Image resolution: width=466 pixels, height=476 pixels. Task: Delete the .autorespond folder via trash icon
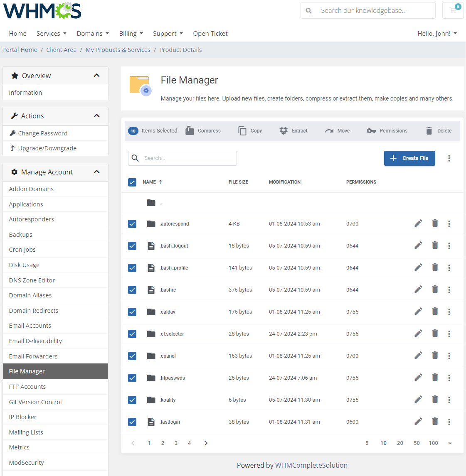(435, 223)
